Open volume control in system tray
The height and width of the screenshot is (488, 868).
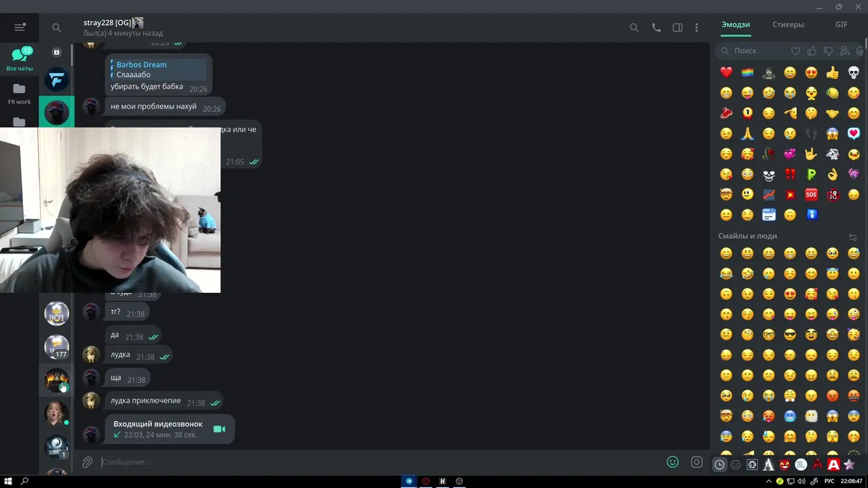click(802, 481)
